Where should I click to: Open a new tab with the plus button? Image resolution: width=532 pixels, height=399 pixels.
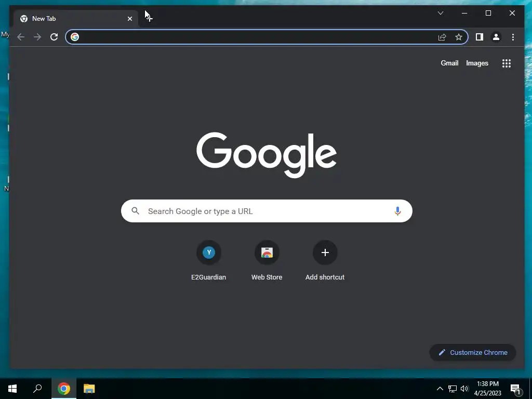[x=149, y=18]
